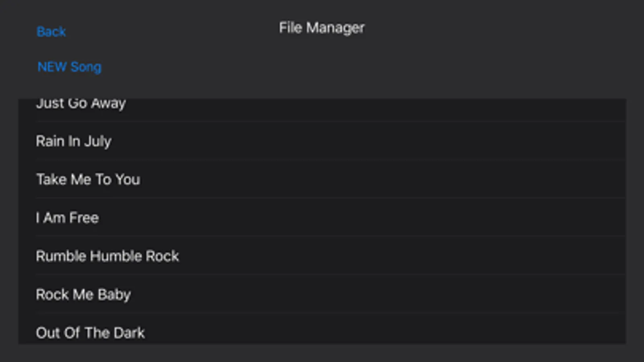Load the Rumble Humble Rock song
This screenshot has height=362, width=644.
tap(107, 256)
